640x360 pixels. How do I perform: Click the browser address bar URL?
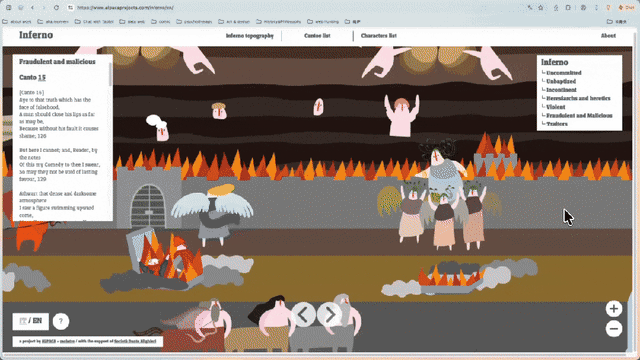tap(125, 7)
